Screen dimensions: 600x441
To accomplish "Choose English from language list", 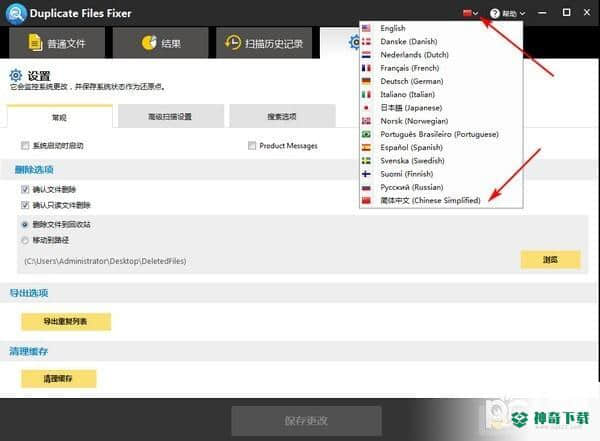I will pyautogui.click(x=441, y=28).
